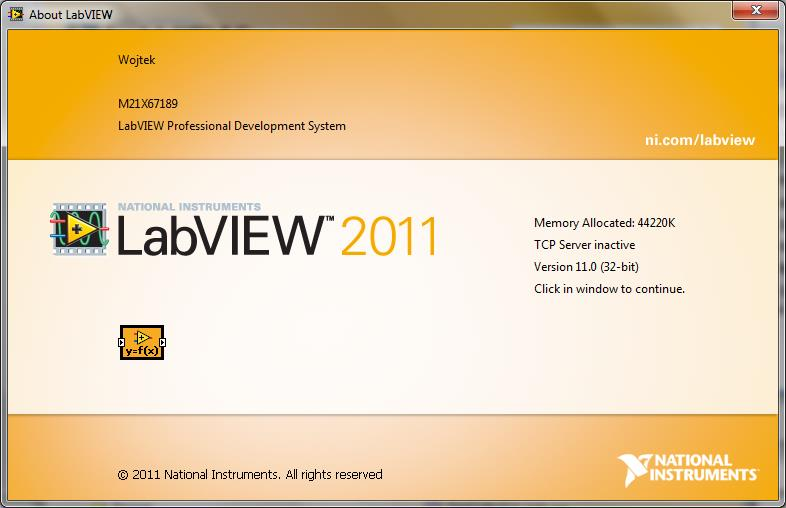Click the TCP Server inactive status
The height and width of the screenshot is (508, 786).
click(x=584, y=245)
